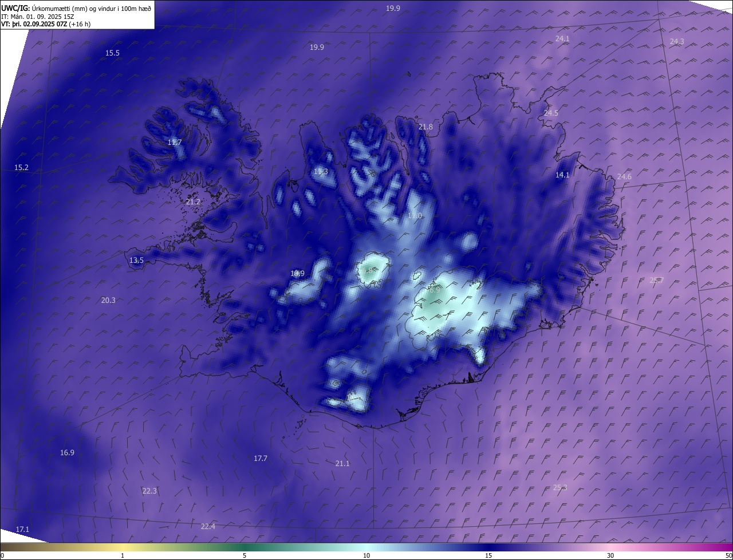This screenshot has width=733, height=560.
Task: Click the '15' tick on the colour scale
Action: pyautogui.click(x=488, y=556)
